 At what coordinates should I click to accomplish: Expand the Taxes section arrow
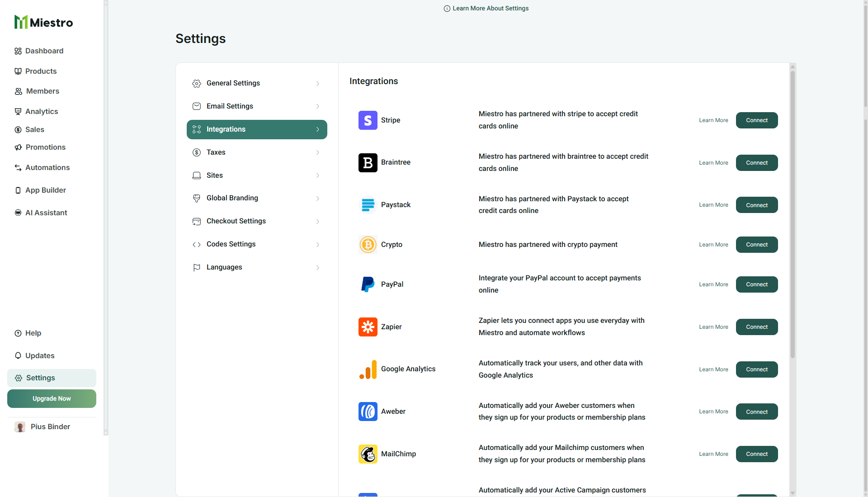coord(318,152)
